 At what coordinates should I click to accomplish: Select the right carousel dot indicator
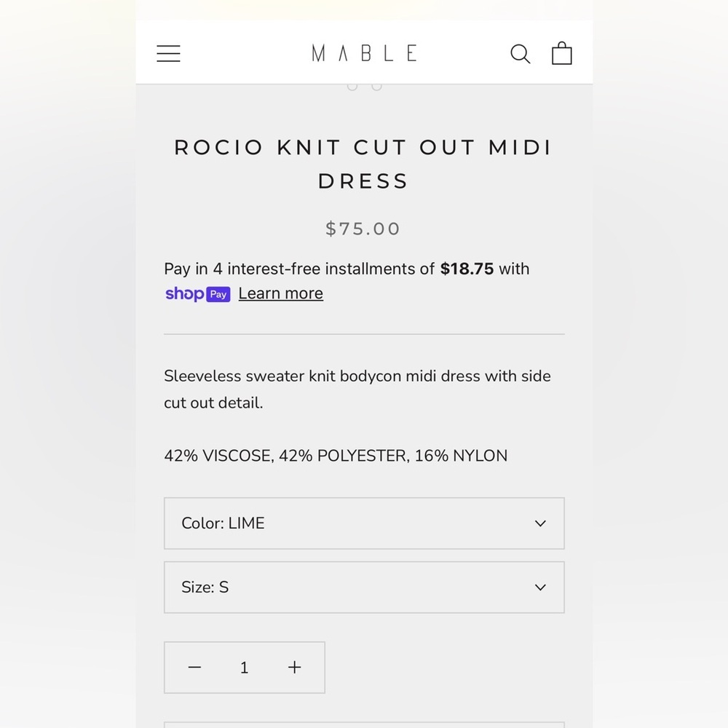pos(376,85)
